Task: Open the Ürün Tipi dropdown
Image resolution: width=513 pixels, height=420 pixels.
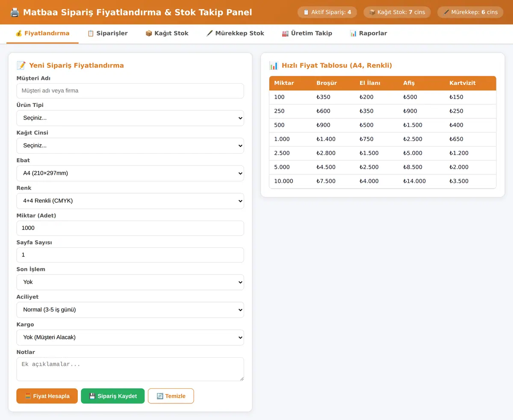Action: pyautogui.click(x=130, y=118)
